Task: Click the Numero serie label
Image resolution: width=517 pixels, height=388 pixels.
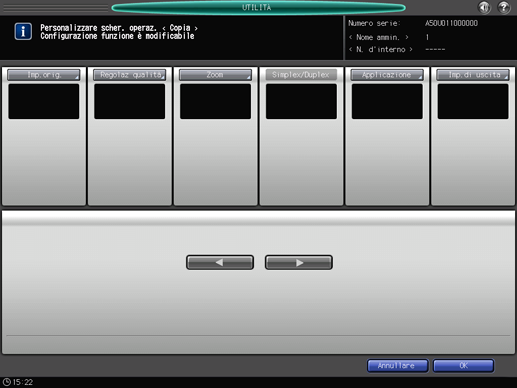Action: pyautogui.click(x=374, y=23)
